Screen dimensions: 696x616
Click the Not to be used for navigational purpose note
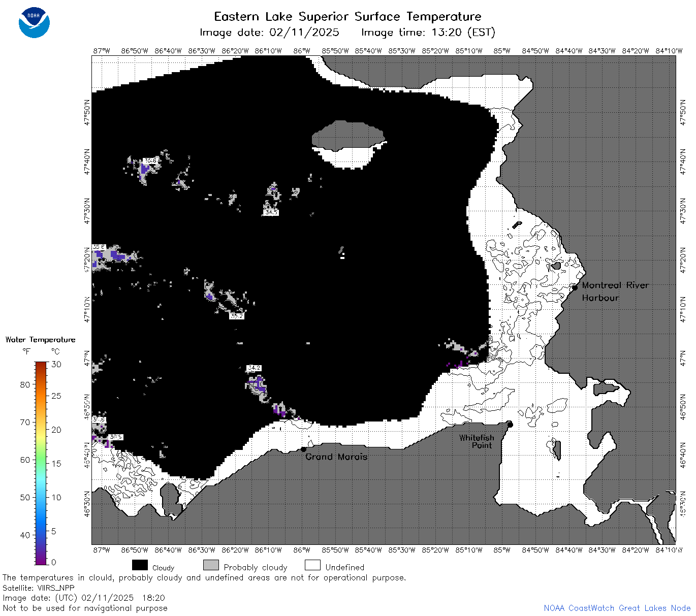click(x=85, y=608)
